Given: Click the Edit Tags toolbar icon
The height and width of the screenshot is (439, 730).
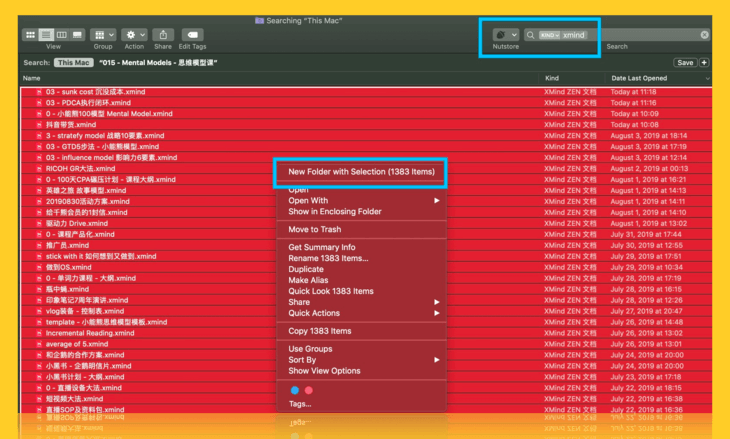Looking at the screenshot, I should pyautogui.click(x=193, y=35).
